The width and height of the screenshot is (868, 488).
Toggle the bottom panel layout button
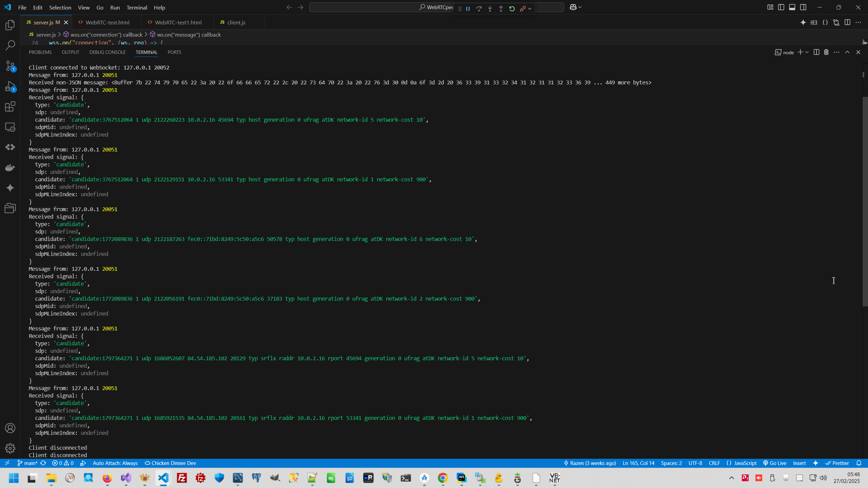click(792, 7)
